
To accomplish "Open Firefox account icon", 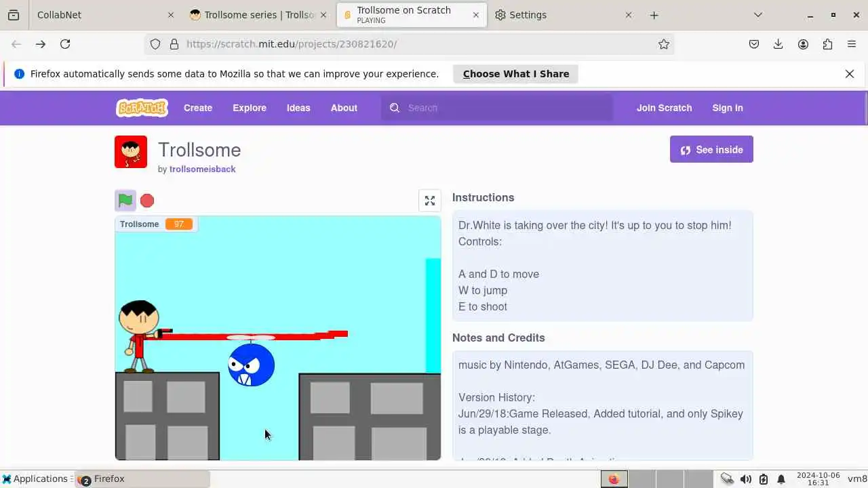I will click(x=803, y=44).
